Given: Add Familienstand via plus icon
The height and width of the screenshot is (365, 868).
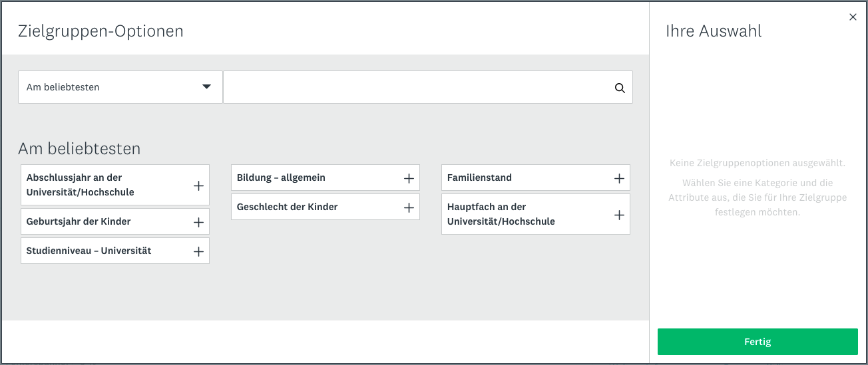Looking at the screenshot, I should tap(619, 178).
